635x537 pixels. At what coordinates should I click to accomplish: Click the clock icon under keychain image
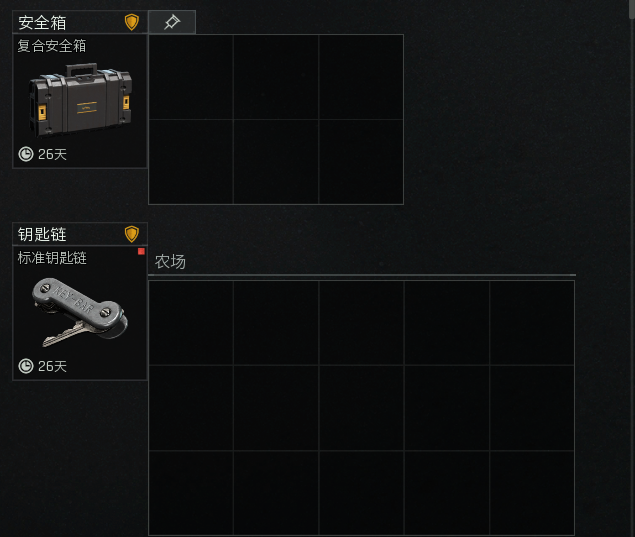pyautogui.click(x=26, y=366)
